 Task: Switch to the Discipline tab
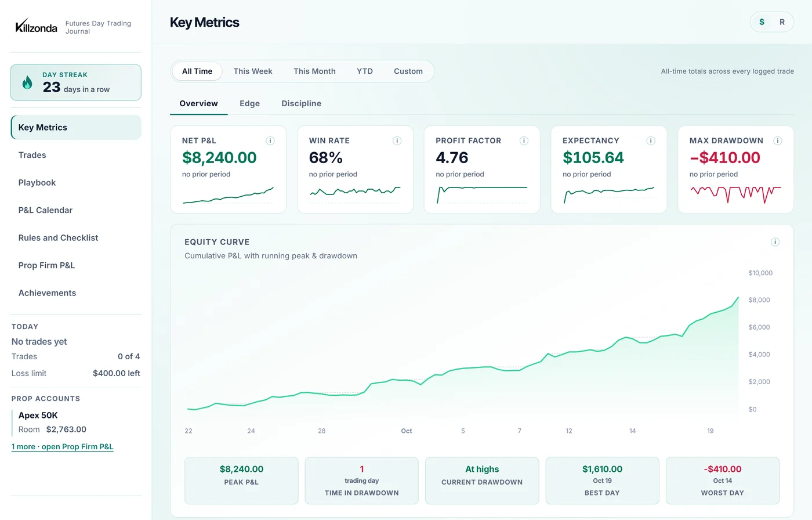click(301, 103)
